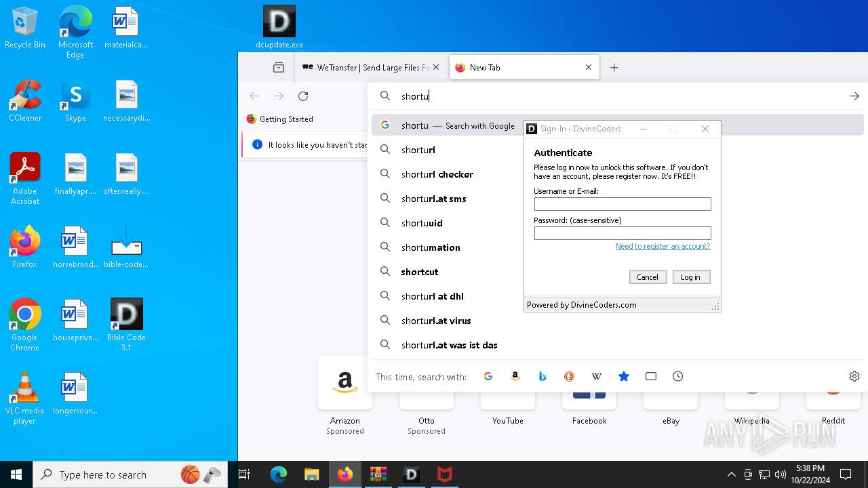
Task: Focus the Username or E-mail field
Action: (x=623, y=204)
